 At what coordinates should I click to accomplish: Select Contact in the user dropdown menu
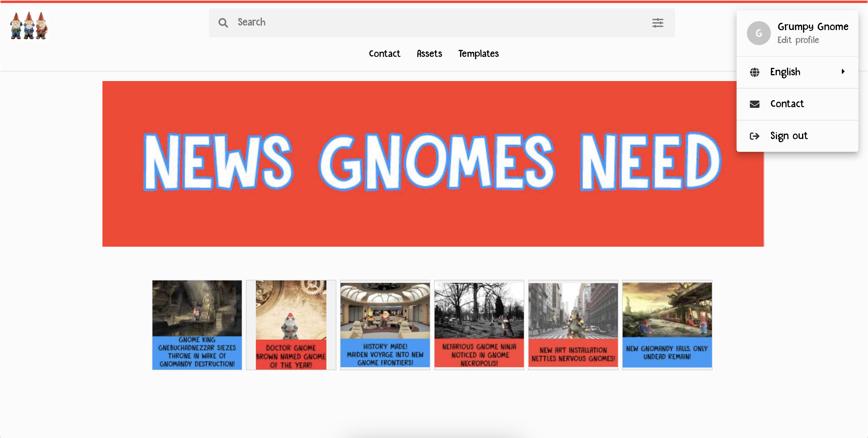coord(787,104)
